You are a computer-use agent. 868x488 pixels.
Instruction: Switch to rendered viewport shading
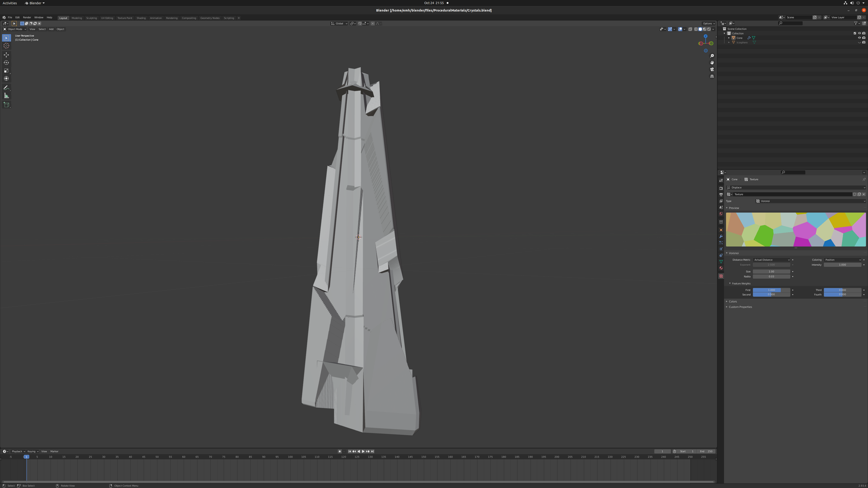coord(709,29)
